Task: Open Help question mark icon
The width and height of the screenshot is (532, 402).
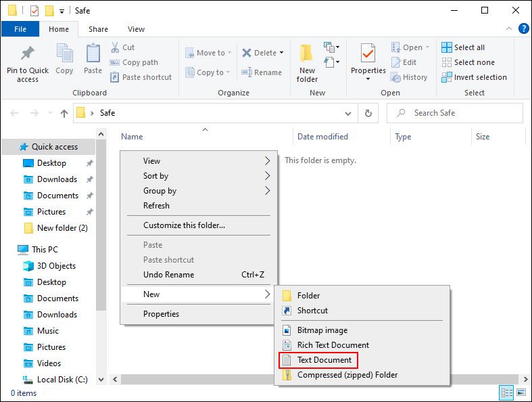Action: [523, 28]
